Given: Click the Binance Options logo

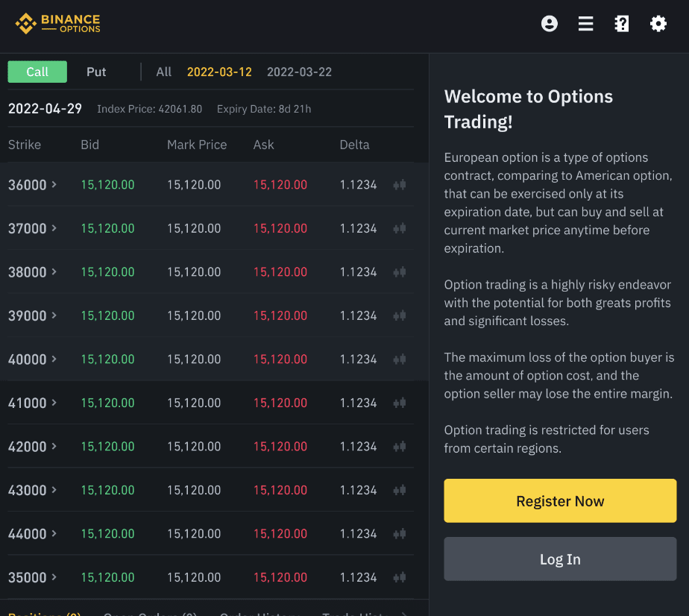Looking at the screenshot, I should [58, 24].
